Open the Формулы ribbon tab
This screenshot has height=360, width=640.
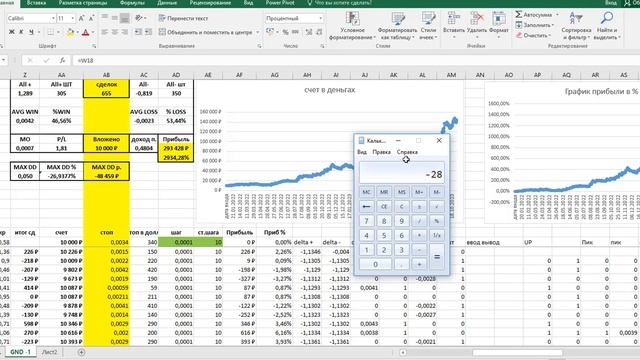point(132,3)
